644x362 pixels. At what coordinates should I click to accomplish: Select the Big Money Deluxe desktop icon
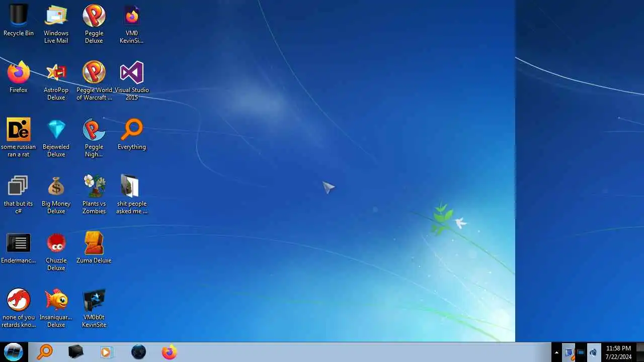coord(56,195)
